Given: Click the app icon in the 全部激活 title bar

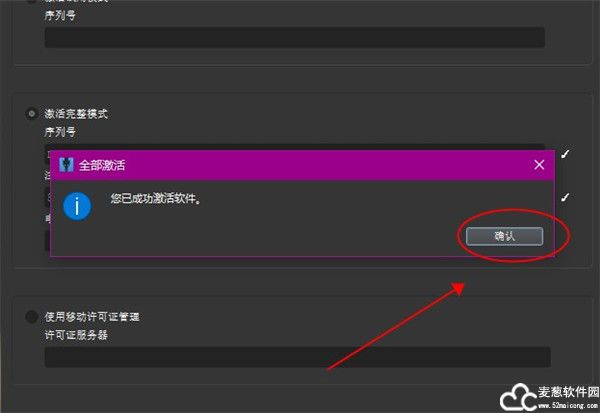Looking at the screenshot, I should point(66,165).
